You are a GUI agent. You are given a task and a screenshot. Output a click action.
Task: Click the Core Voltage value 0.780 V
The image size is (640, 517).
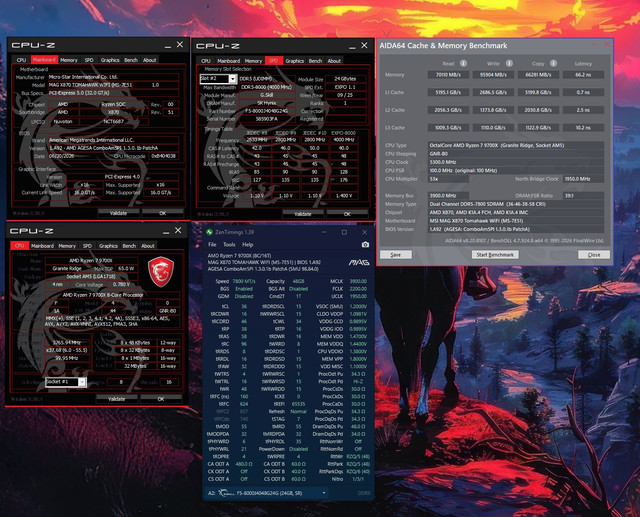coord(121,284)
